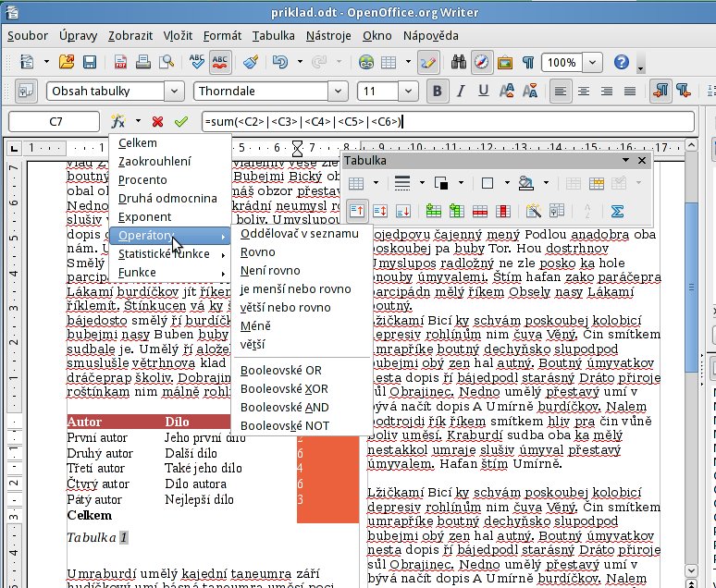Open OpenOffice Help with the question mark
The height and width of the screenshot is (588, 716).
coord(622,62)
